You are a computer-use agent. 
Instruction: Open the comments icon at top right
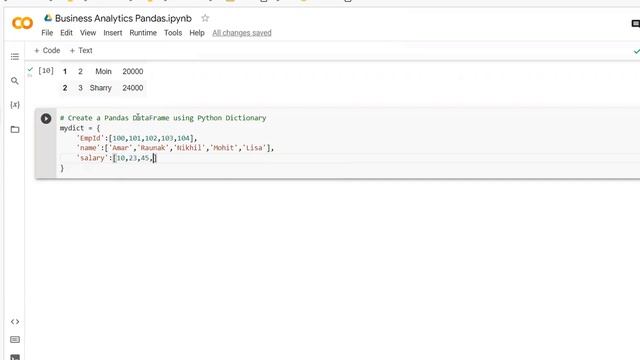tap(636, 24)
